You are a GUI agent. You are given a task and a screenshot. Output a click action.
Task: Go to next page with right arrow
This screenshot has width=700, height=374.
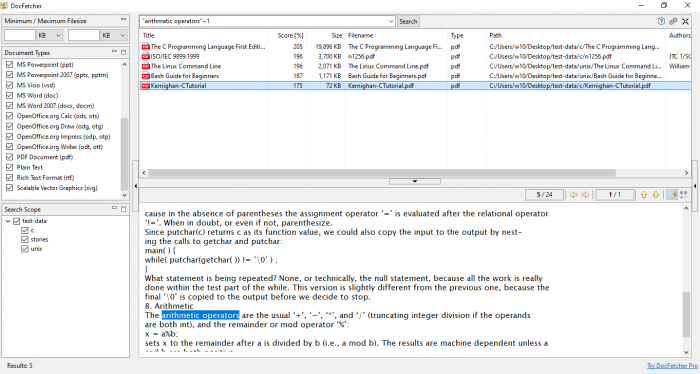click(585, 195)
